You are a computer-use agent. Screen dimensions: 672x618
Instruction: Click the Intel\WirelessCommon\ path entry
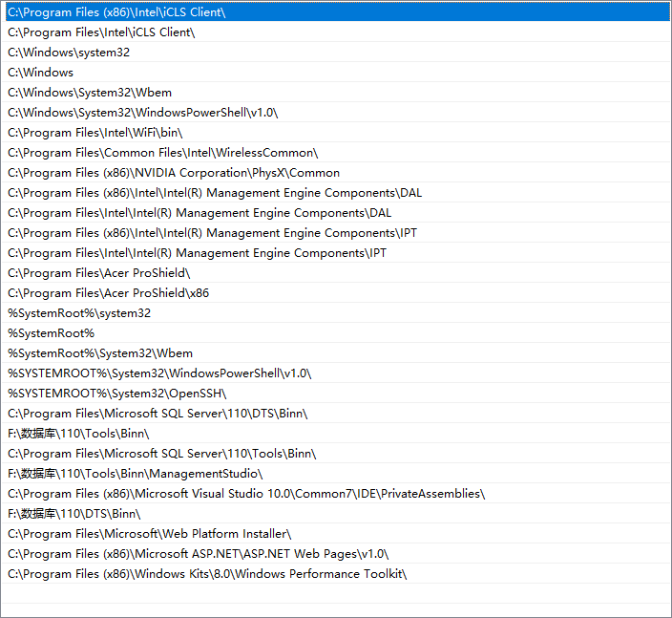(x=336, y=153)
